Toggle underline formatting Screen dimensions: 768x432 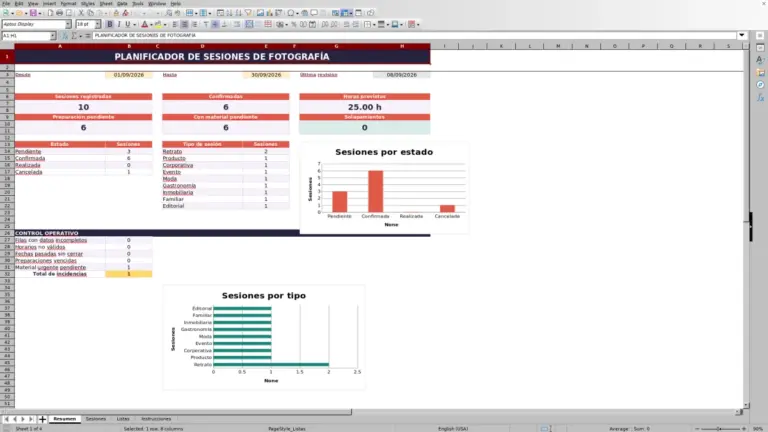click(128, 24)
